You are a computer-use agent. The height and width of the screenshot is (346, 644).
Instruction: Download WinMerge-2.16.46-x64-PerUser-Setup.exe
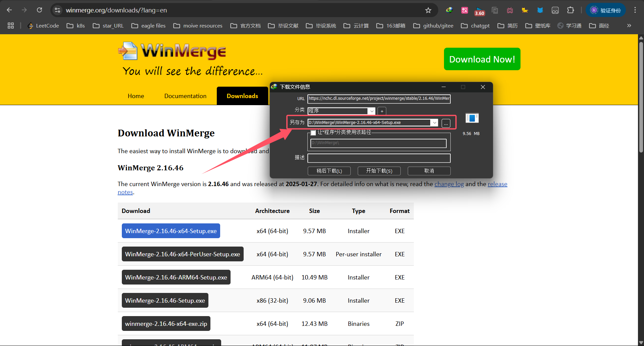click(183, 254)
